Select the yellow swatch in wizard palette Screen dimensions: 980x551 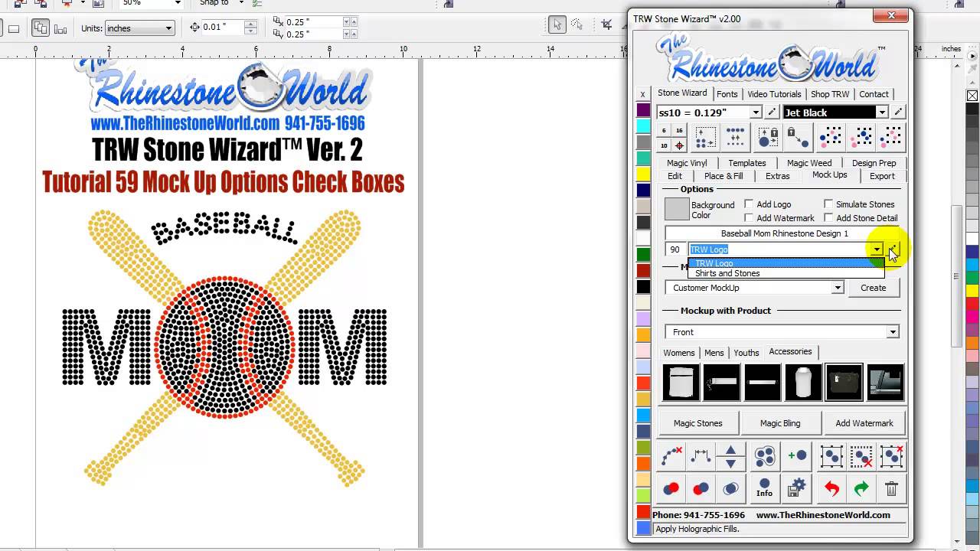click(x=643, y=174)
